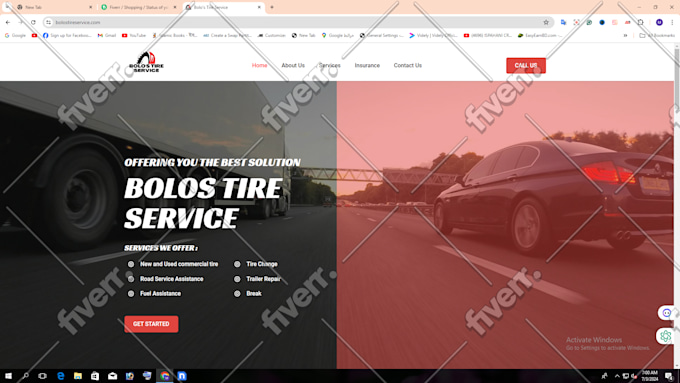Open Windows taskbar search
The width and height of the screenshot is (680, 383).
tap(26, 376)
